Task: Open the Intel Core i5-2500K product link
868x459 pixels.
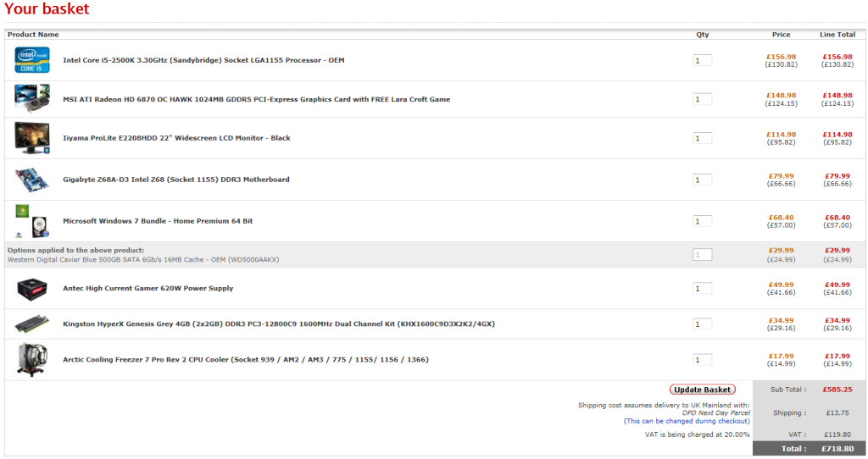Action: (203, 60)
